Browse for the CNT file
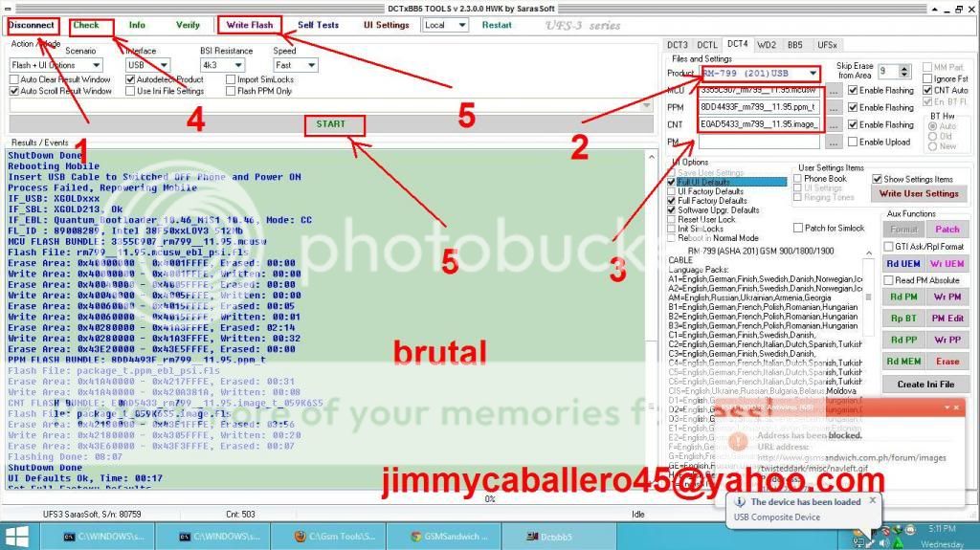 834,125
